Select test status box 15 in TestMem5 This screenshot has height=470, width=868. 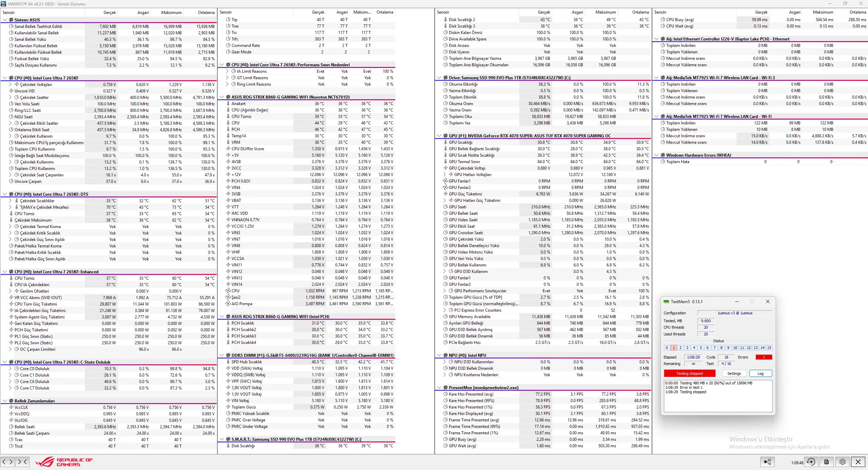click(x=769, y=348)
